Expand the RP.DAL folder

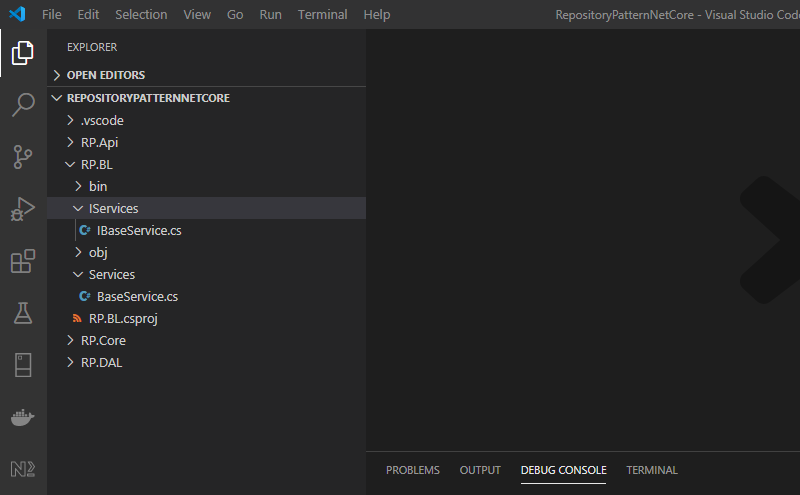pyautogui.click(x=101, y=362)
